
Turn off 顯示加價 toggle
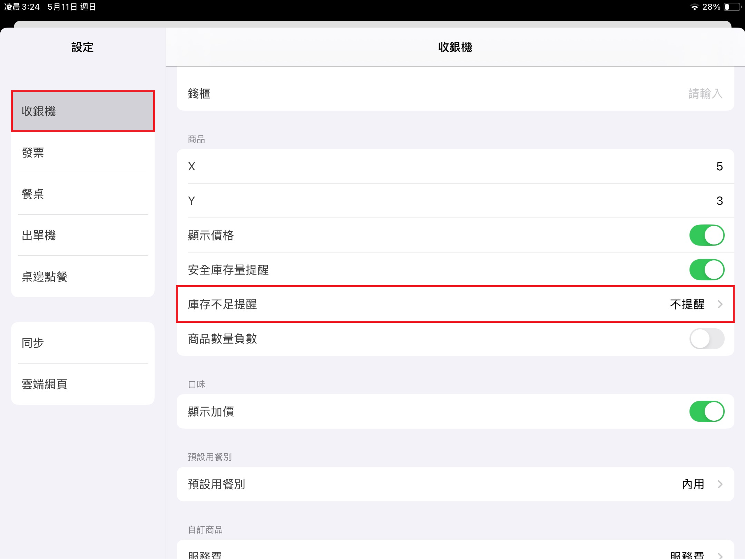tap(706, 411)
